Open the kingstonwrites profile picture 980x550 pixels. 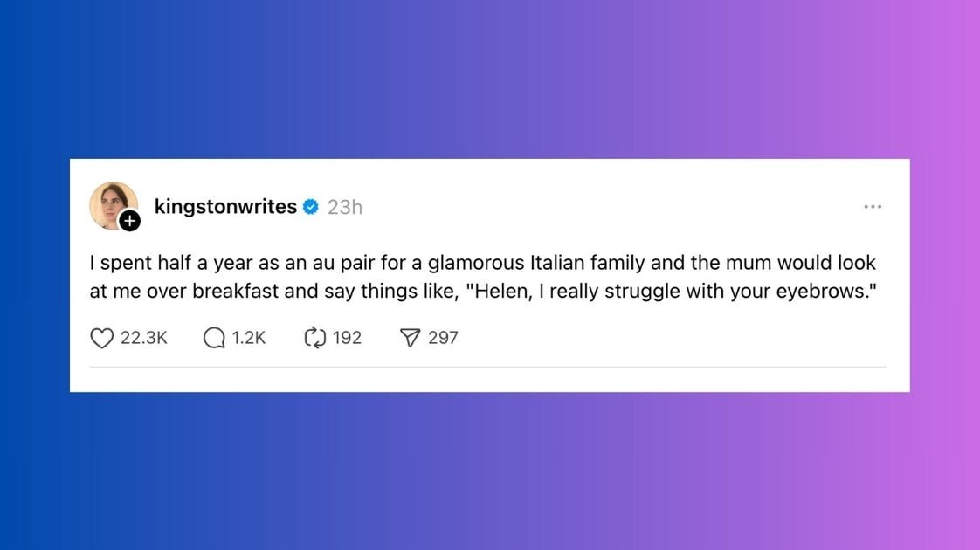[114, 206]
